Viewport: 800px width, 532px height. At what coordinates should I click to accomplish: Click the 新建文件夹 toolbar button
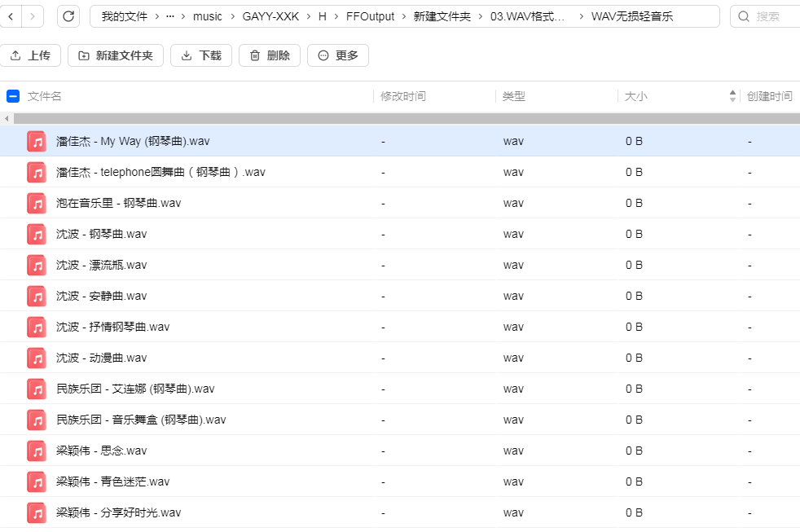116,55
